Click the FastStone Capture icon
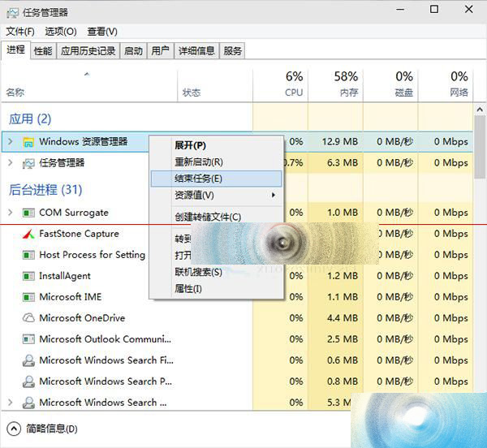The height and width of the screenshot is (448, 487). [28, 234]
